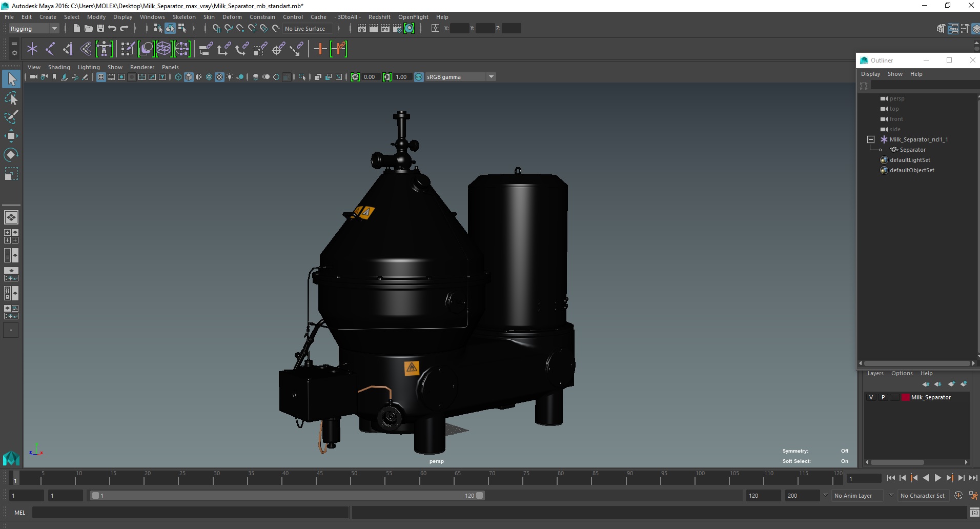
Task: Save the scene with floppy icon
Action: tap(100, 28)
